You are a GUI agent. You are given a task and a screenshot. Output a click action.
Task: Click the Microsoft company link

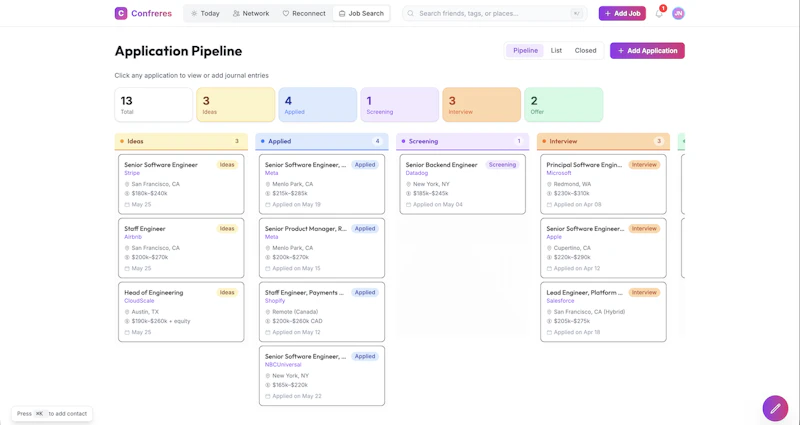(x=559, y=173)
